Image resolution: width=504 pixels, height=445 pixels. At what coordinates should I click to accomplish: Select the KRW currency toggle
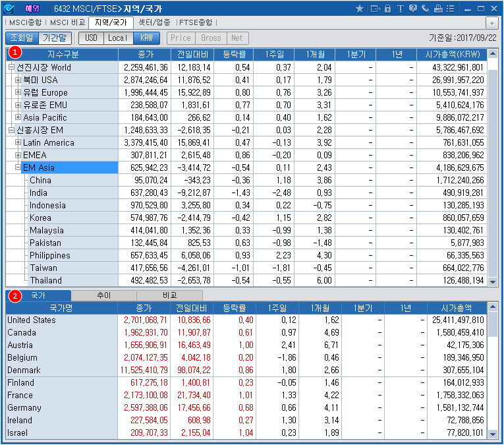click(x=146, y=38)
